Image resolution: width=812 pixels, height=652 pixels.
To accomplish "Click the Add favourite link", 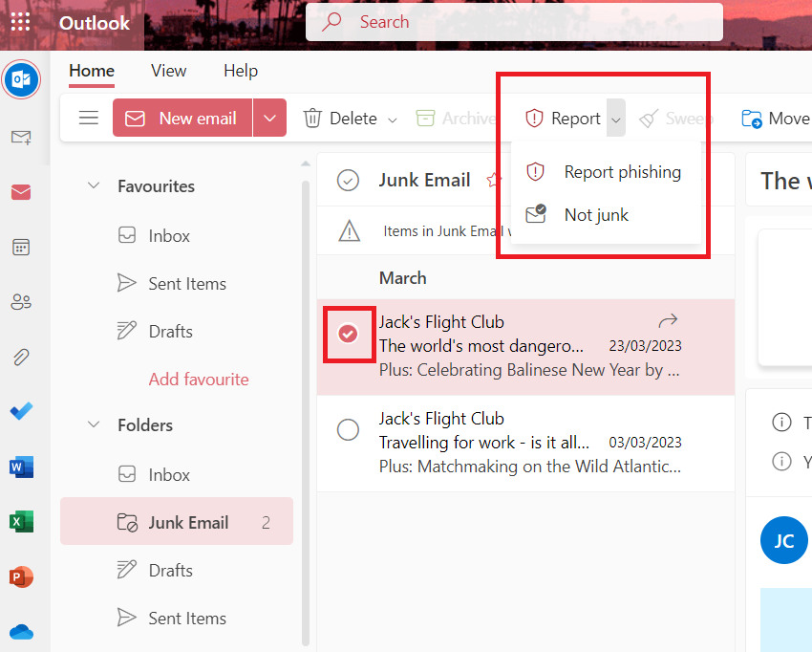I will (199, 380).
